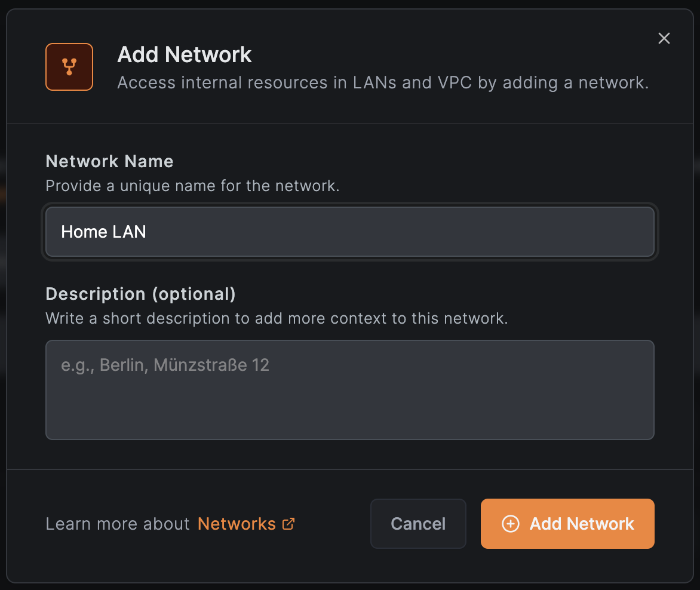The height and width of the screenshot is (590, 700).
Task: Submit the form via Add Network button
Action: click(567, 524)
